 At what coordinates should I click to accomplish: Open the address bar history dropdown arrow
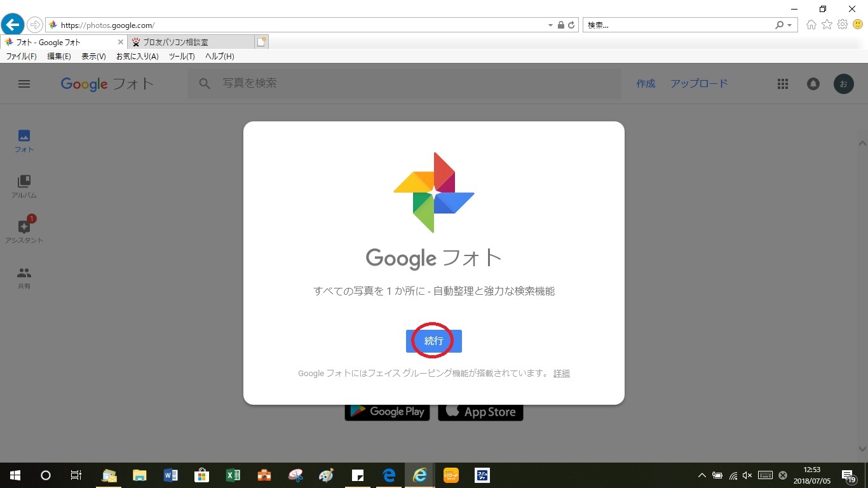550,25
